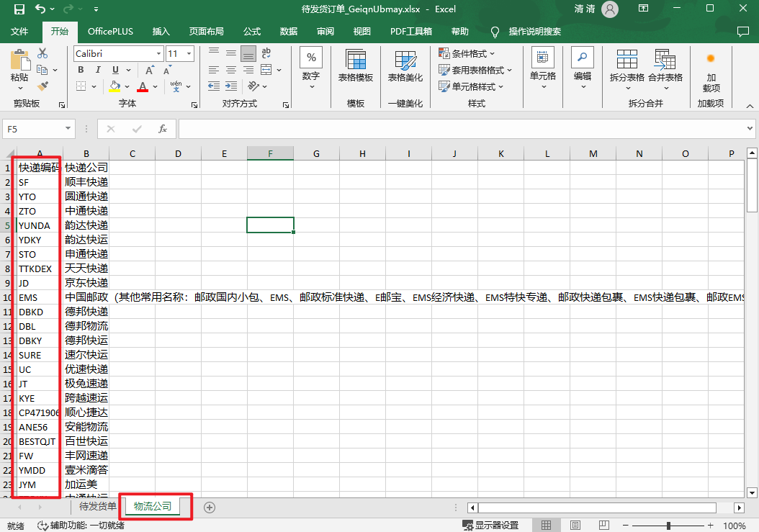759x532 pixels.
Task: Open the 数据 ribbon tab
Action: [289, 32]
